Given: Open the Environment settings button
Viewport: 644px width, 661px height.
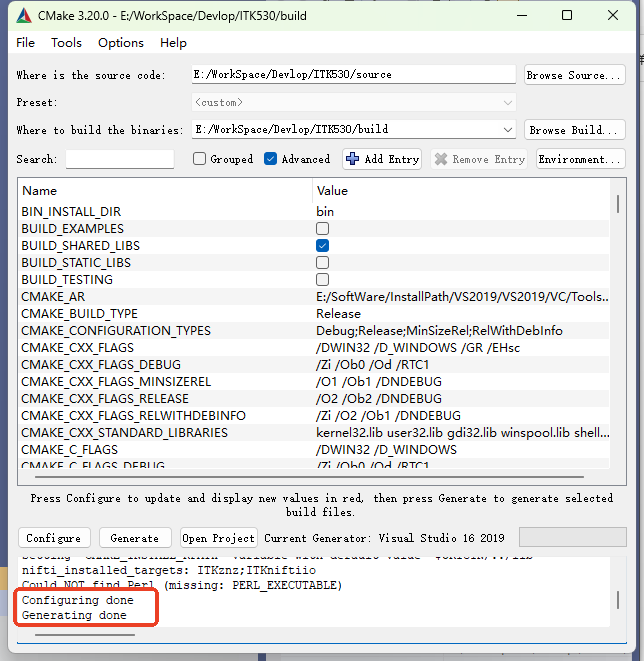Looking at the screenshot, I should [x=580, y=159].
